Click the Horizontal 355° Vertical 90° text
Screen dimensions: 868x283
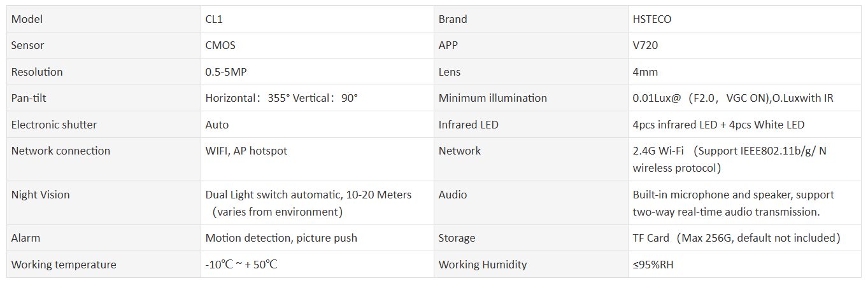tap(281, 98)
